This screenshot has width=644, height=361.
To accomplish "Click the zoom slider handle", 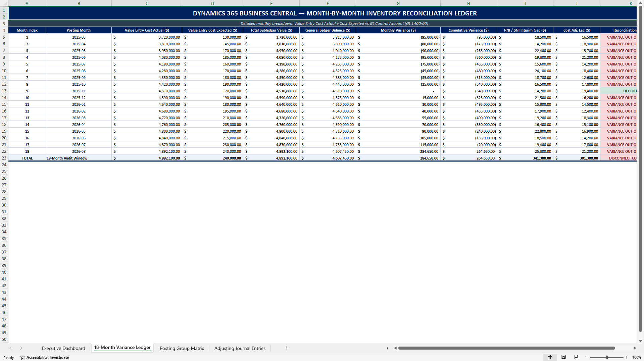I will 607,357.
